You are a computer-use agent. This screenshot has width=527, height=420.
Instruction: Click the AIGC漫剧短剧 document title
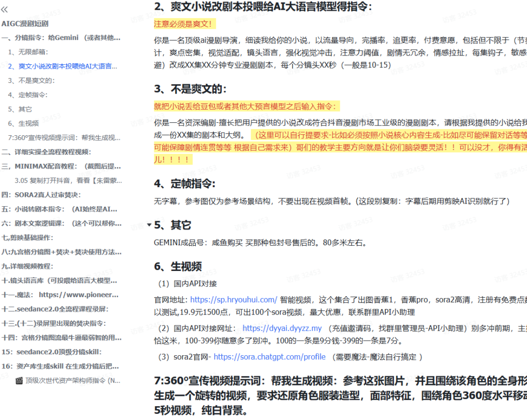pos(28,23)
